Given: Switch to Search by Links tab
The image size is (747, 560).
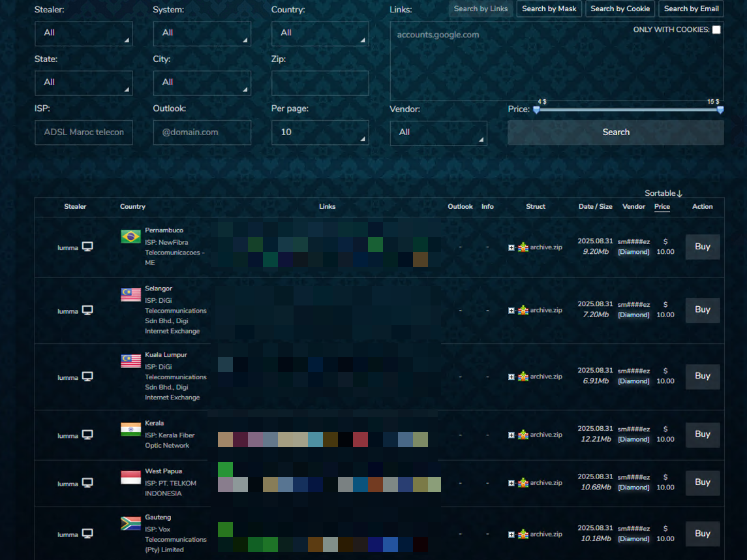Looking at the screenshot, I should [481, 8].
